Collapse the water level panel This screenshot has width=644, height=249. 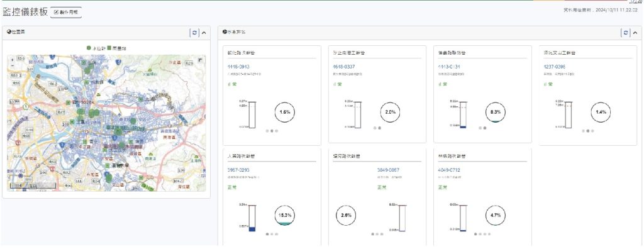click(x=635, y=33)
